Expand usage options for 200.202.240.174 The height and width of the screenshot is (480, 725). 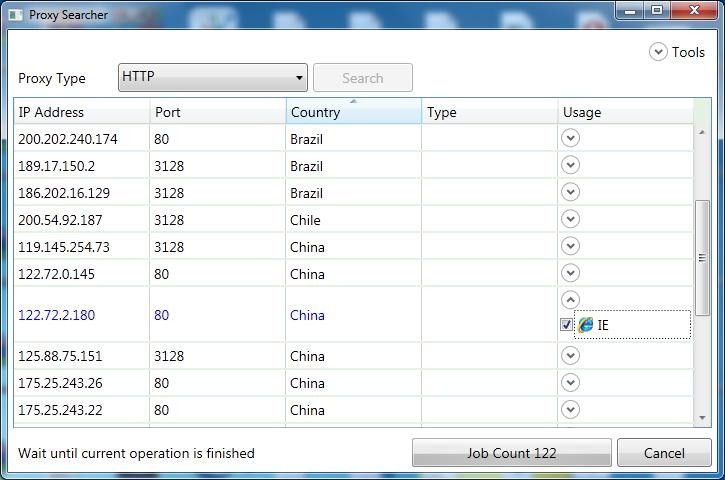(x=571, y=138)
